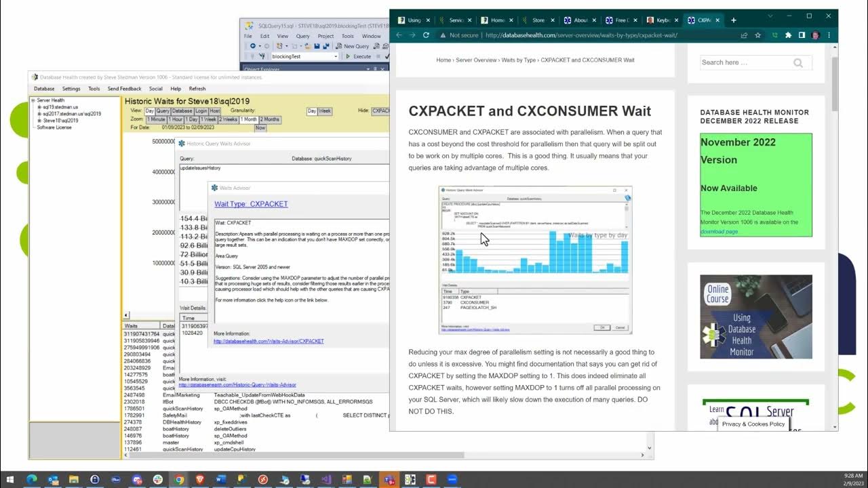Click the SSMS save all icon

325,46
